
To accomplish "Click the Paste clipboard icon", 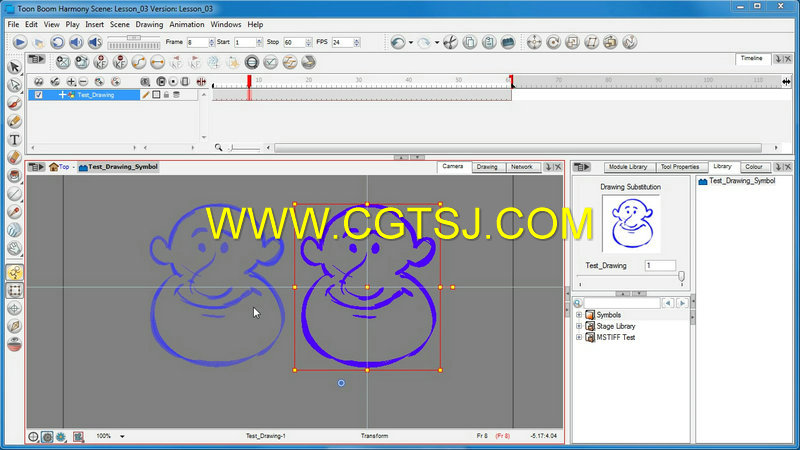I will 489,42.
